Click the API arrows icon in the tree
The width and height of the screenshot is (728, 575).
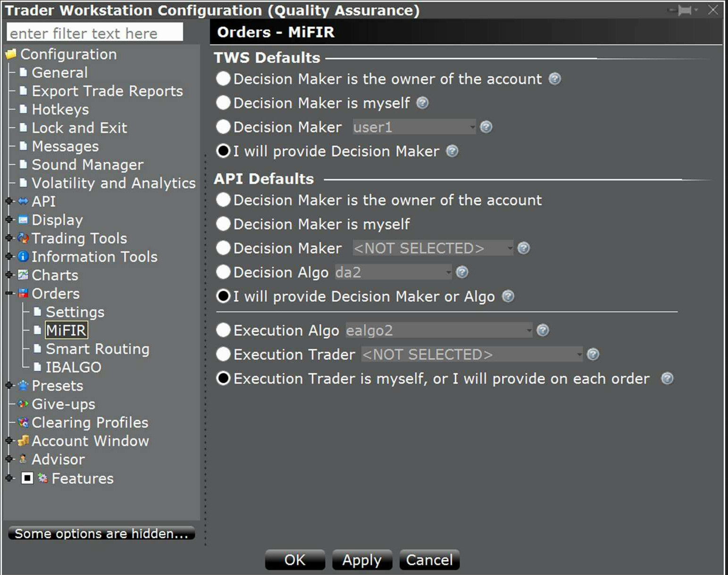[23, 202]
